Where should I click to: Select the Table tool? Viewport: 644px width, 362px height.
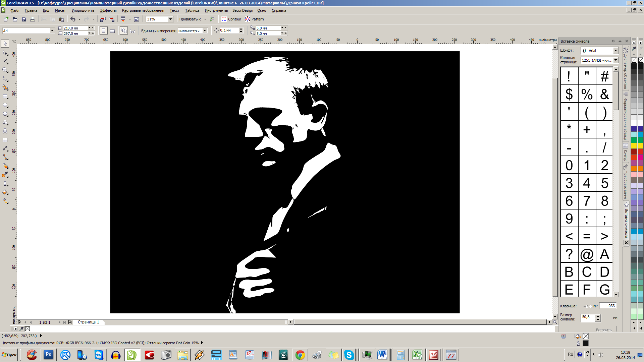5,140
